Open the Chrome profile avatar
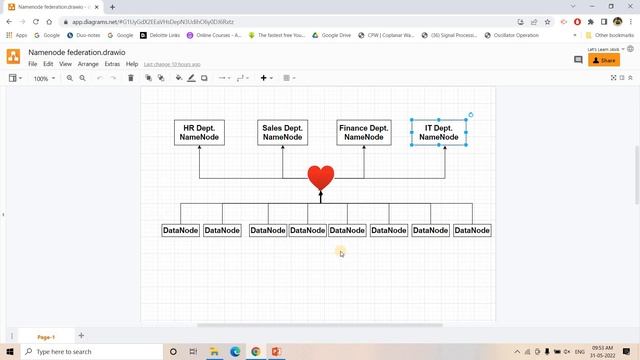640x360 pixels. pos(618,22)
